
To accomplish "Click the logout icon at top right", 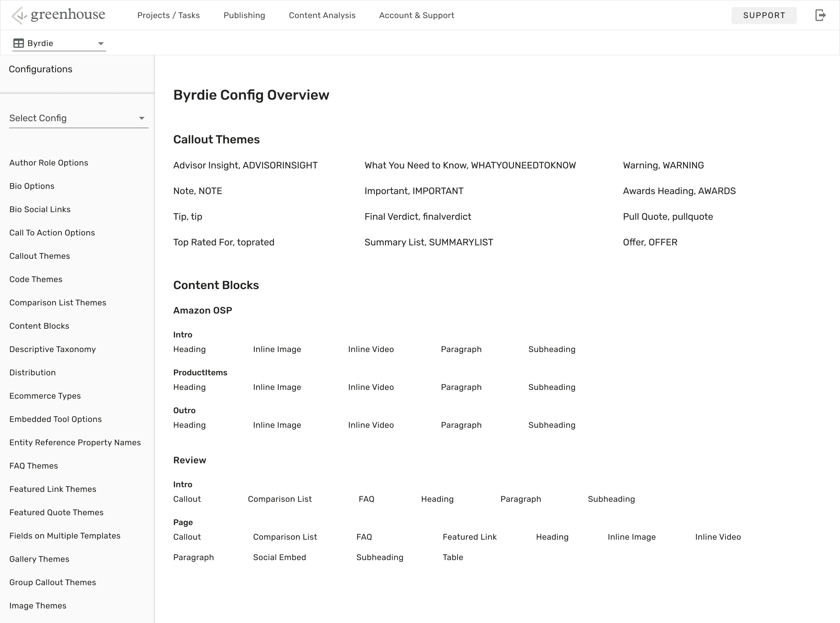I will point(820,15).
